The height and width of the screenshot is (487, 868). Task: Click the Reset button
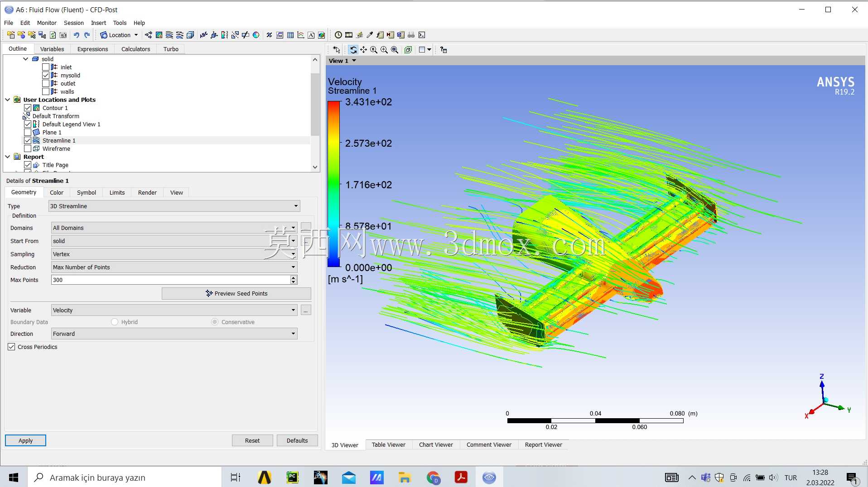pos(252,440)
